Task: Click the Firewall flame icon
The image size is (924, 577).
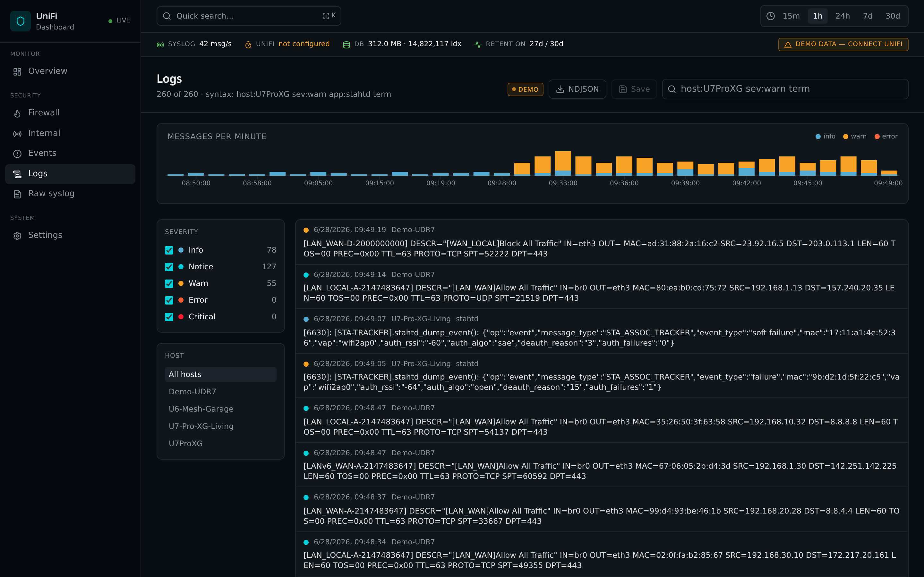Action: click(17, 113)
